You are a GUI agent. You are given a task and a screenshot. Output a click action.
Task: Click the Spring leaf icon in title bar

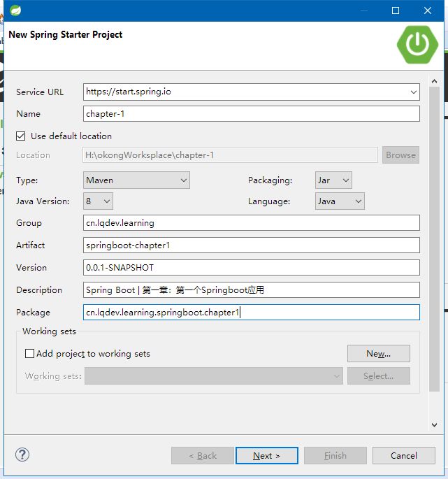[15, 10]
